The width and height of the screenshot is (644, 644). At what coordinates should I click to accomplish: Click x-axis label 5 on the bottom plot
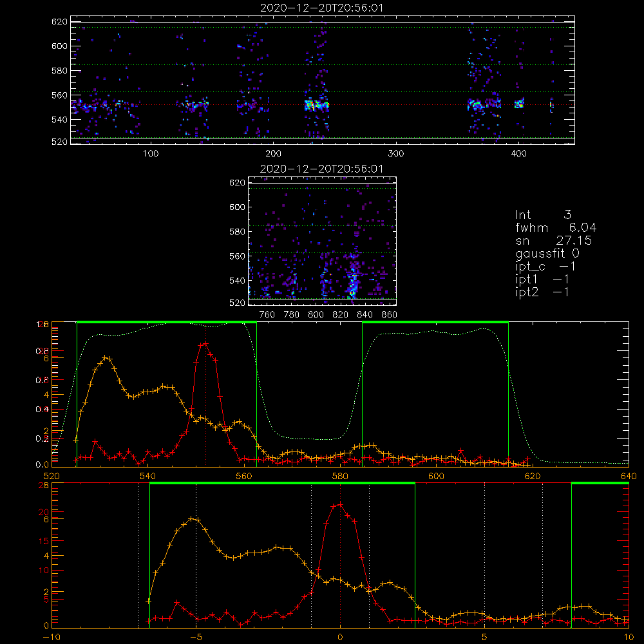pos(485,637)
